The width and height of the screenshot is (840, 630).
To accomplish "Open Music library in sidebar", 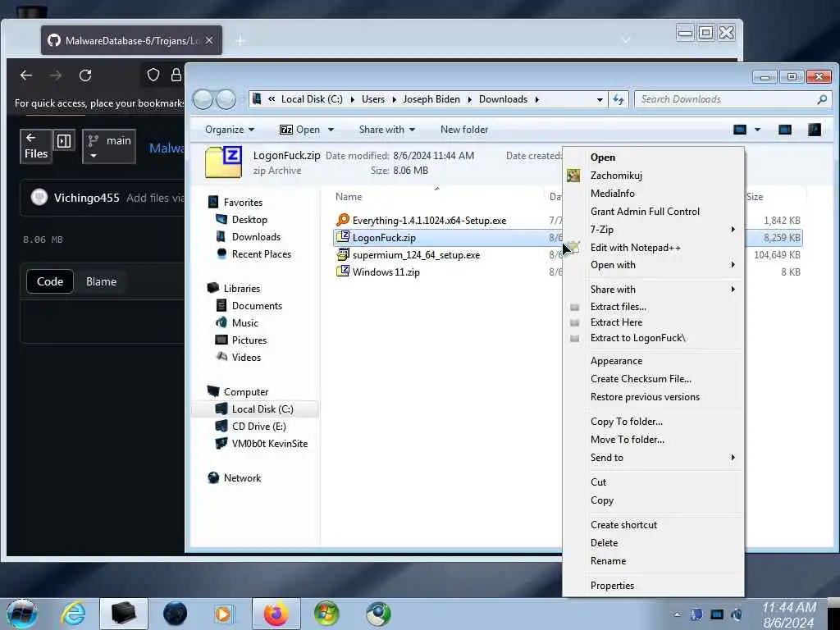I will pyautogui.click(x=244, y=323).
